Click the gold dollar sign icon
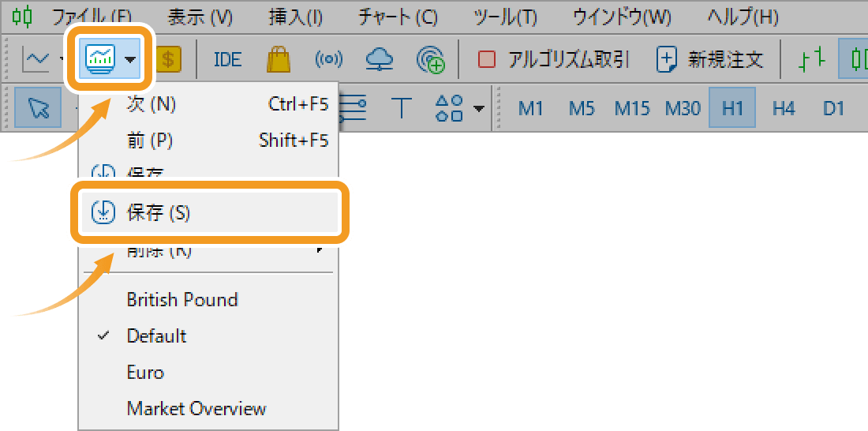The width and height of the screenshot is (868, 431). point(169,59)
